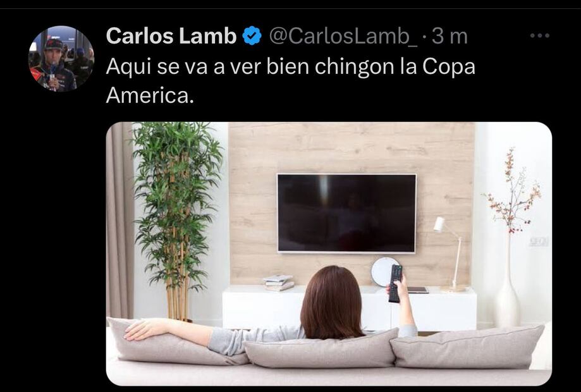This screenshot has height=392, width=581.
Task: Click the word America. in the tweet
Action: pyautogui.click(x=150, y=95)
